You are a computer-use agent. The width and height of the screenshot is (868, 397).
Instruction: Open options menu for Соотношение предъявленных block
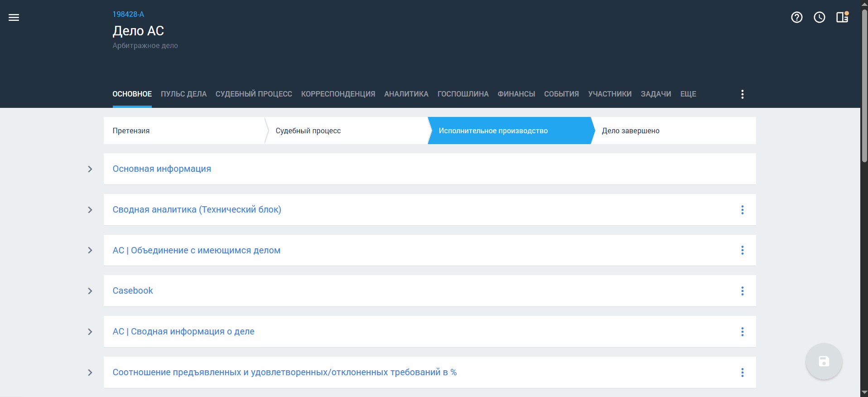point(743,373)
